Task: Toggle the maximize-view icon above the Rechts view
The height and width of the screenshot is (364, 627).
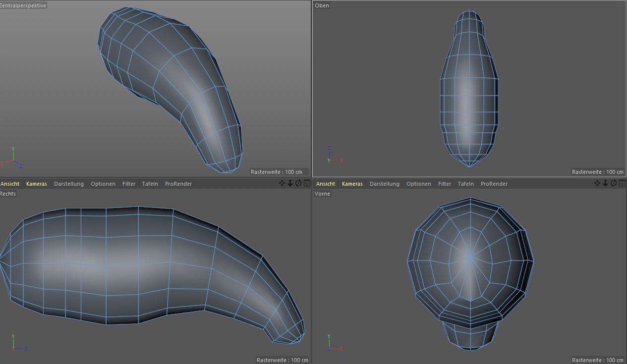Action: click(306, 183)
